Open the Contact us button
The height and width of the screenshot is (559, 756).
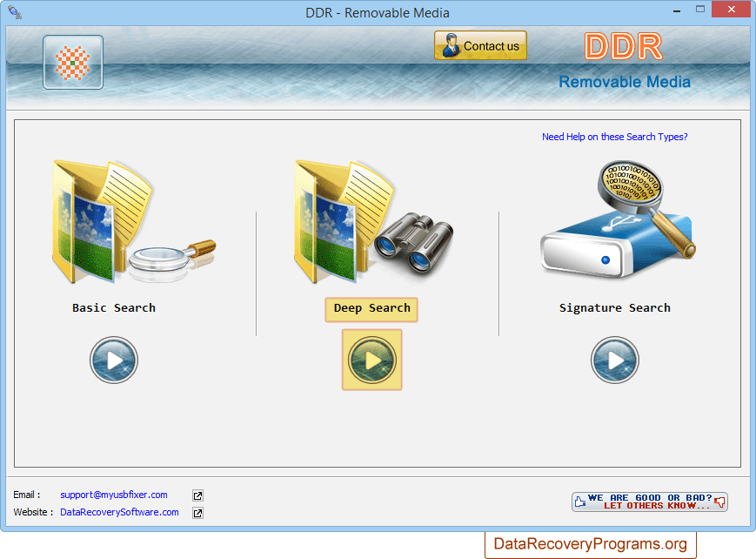(480, 45)
